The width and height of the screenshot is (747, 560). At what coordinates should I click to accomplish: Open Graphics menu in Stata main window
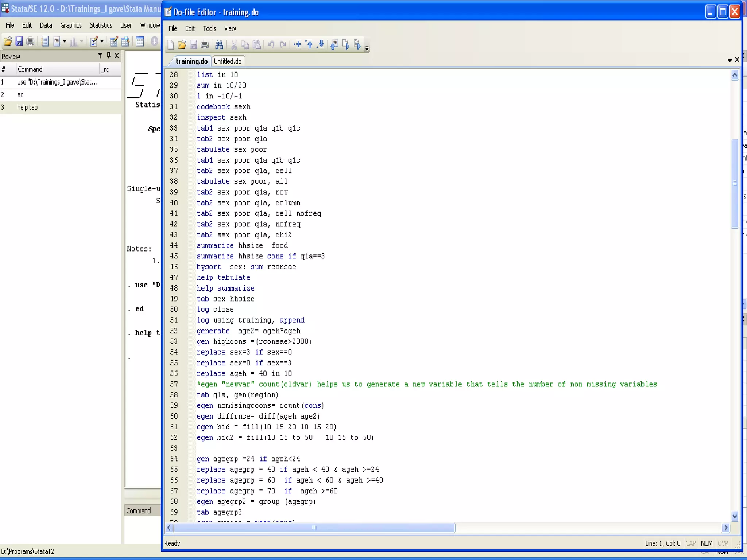pyautogui.click(x=71, y=25)
